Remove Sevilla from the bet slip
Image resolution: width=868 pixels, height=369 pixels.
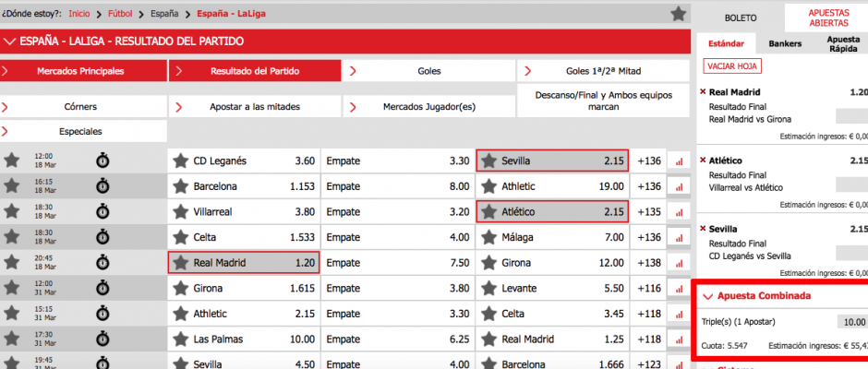703,229
